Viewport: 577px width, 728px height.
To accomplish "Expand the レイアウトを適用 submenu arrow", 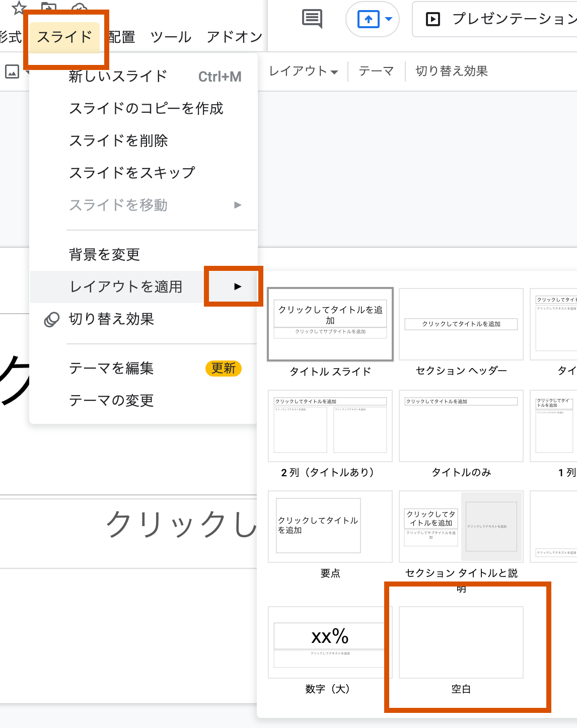I will [x=238, y=286].
